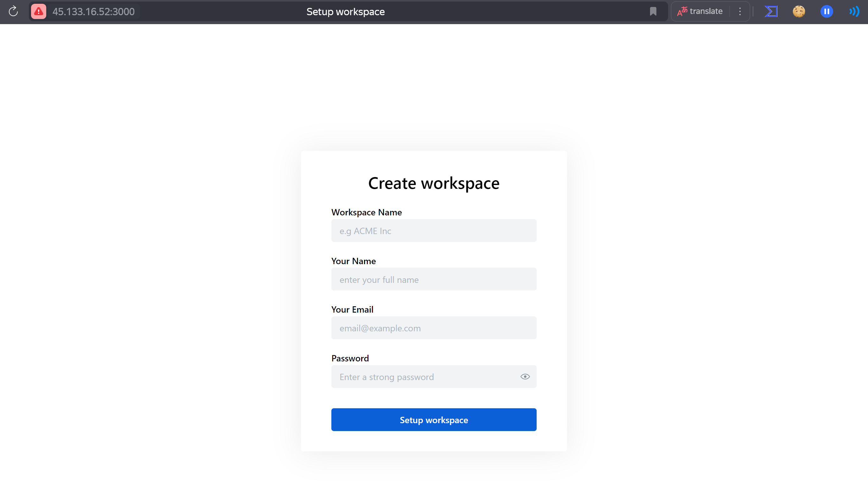Click the Password input field
This screenshot has height=496, width=868.
point(434,376)
